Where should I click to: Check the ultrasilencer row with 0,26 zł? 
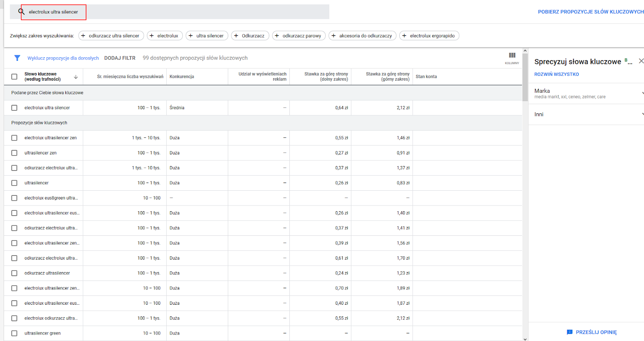pyautogui.click(x=14, y=183)
